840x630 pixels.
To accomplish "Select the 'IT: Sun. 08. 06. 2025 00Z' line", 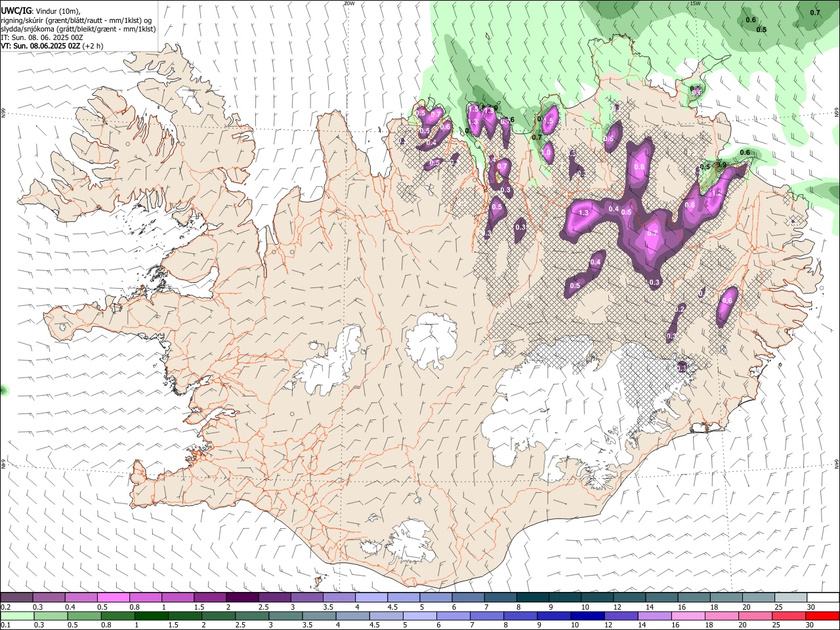I will click(x=41, y=37).
